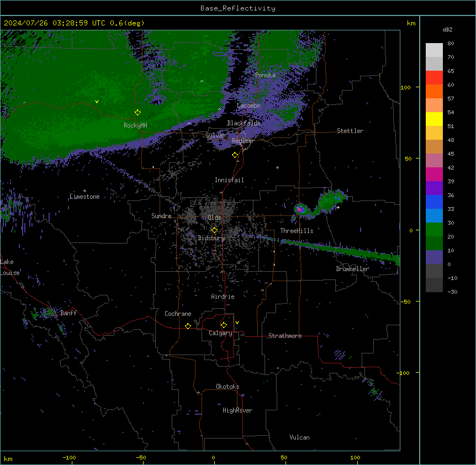Click the Base_Reflectivity title
Viewport: 476px width, 465px height.
point(238,8)
